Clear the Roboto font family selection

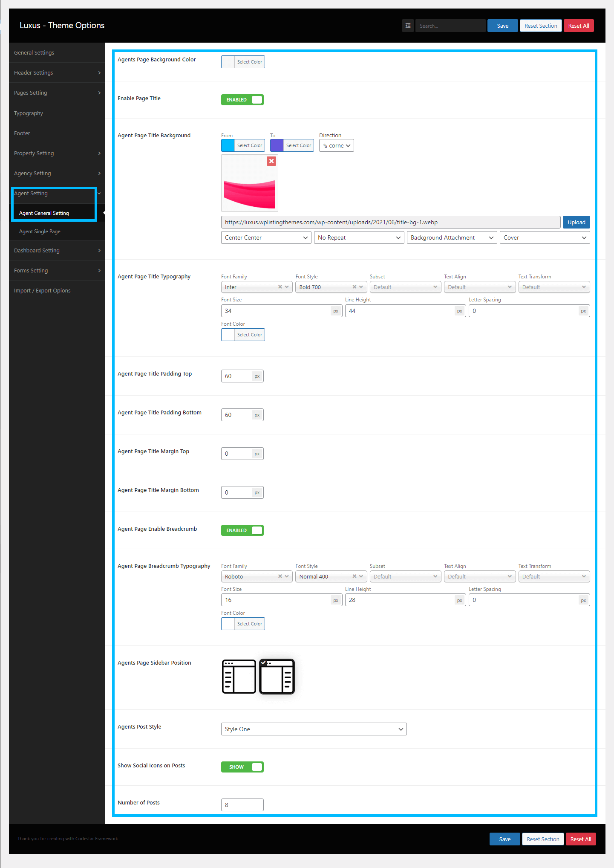(280, 576)
